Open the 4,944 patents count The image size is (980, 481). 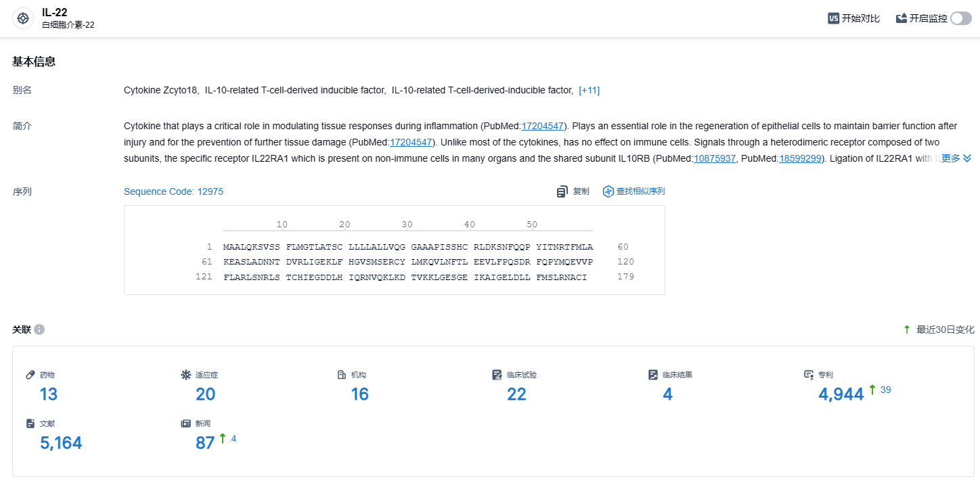pos(841,394)
